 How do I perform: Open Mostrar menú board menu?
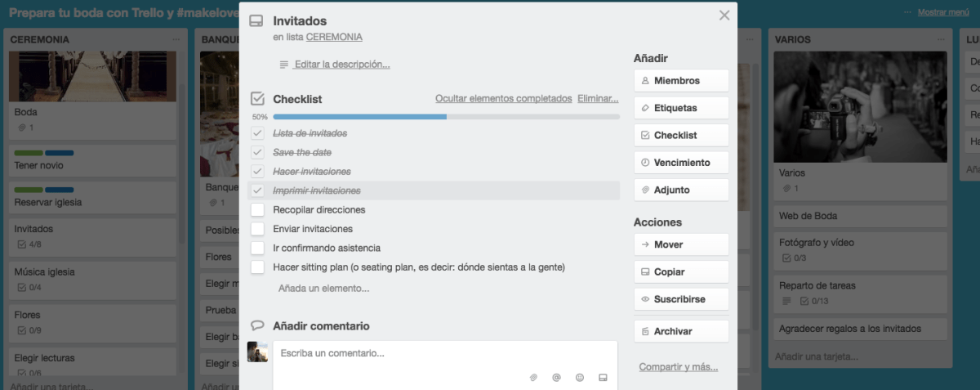943,12
